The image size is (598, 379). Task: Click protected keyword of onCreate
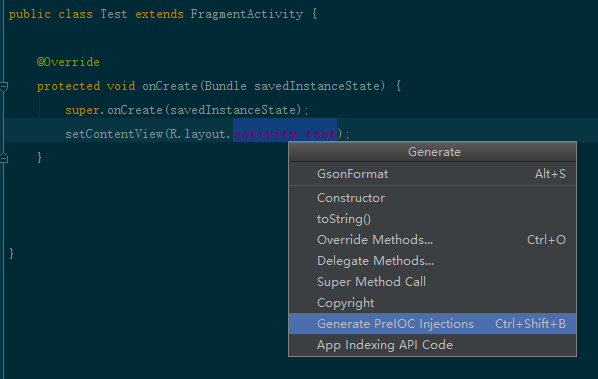68,86
